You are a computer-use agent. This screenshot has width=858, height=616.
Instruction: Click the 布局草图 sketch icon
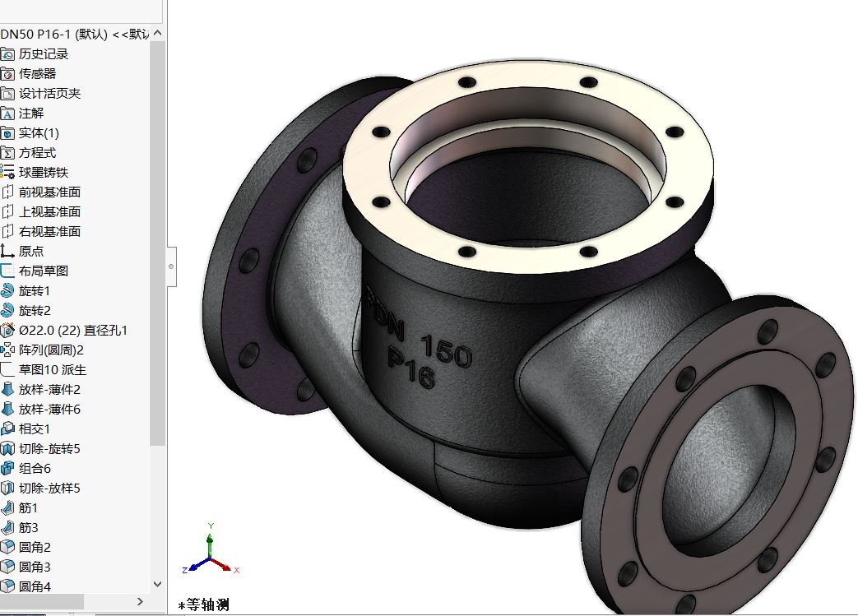tap(7, 271)
